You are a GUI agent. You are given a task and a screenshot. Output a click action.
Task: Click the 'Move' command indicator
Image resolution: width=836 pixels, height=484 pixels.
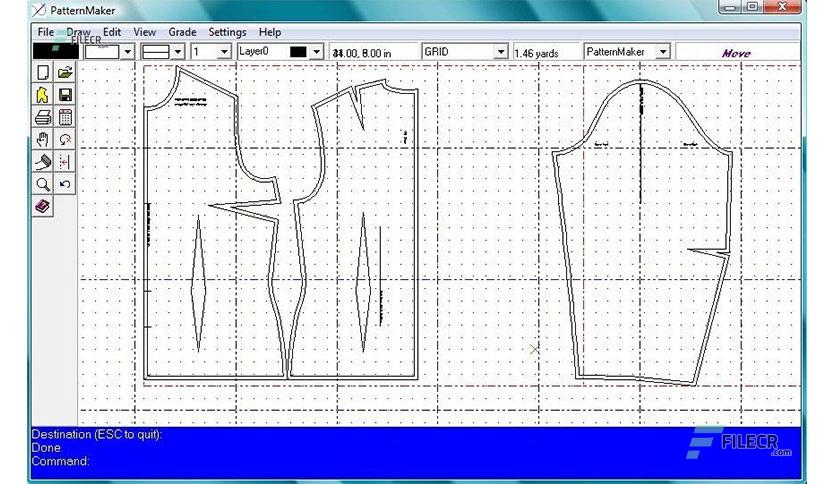point(736,53)
